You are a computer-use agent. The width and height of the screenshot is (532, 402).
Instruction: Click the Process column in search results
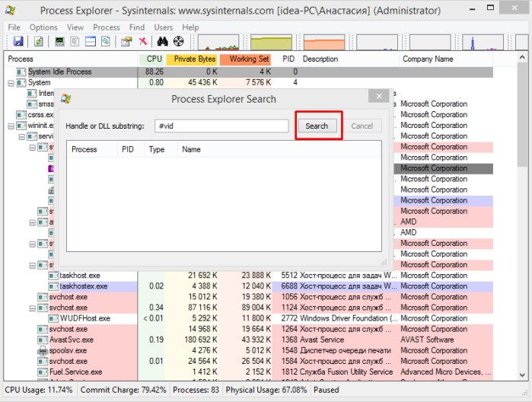(x=92, y=149)
